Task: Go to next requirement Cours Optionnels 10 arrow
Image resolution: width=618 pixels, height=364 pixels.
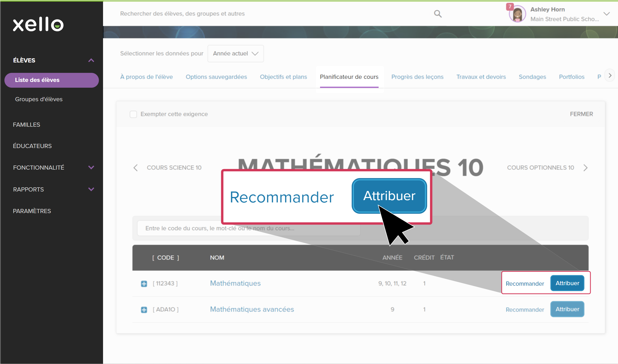Action: [x=585, y=168]
